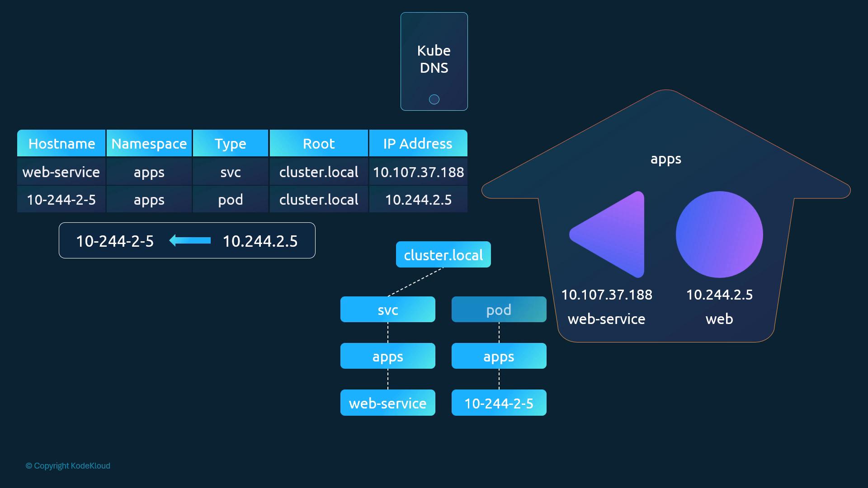Click apps namespace cell in 10-244-2-5 row

click(x=149, y=199)
